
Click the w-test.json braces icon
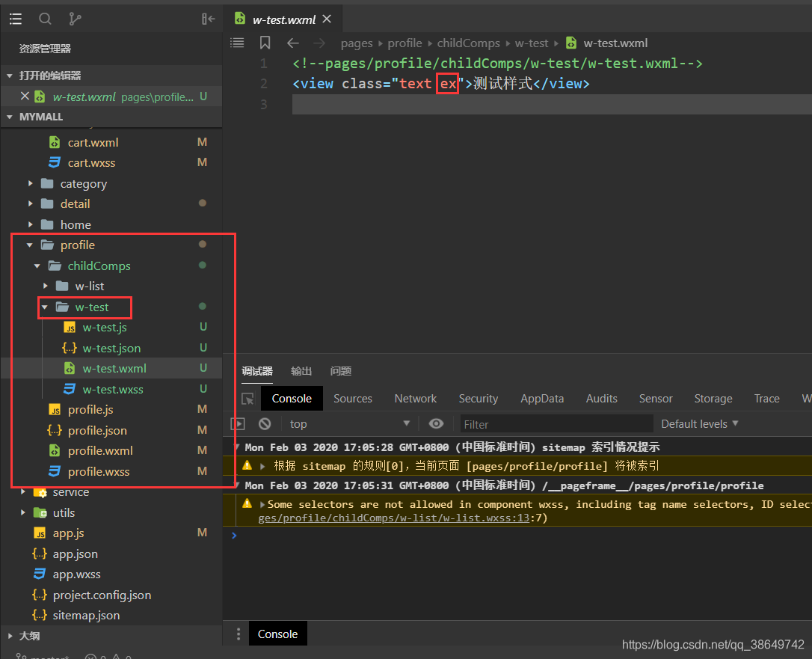pos(70,348)
